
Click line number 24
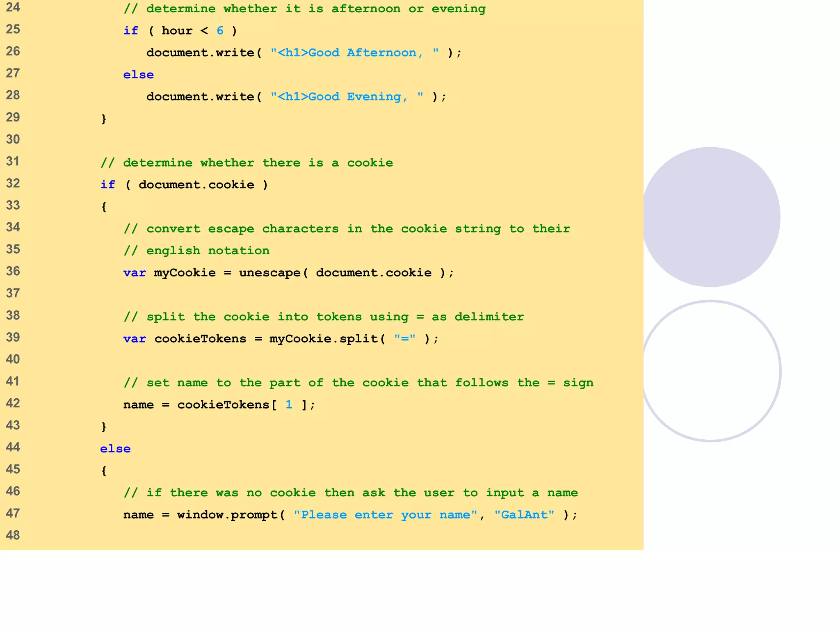(x=13, y=7)
